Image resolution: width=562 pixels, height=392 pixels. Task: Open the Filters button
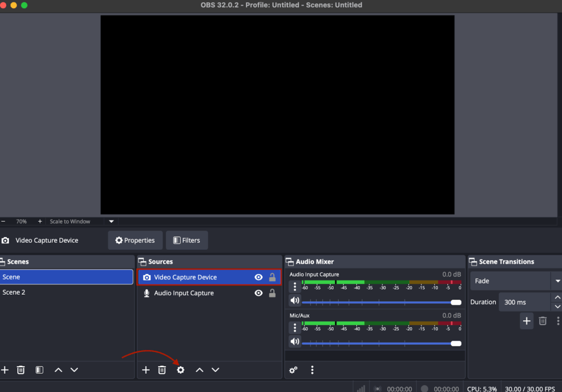click(187, 240)
